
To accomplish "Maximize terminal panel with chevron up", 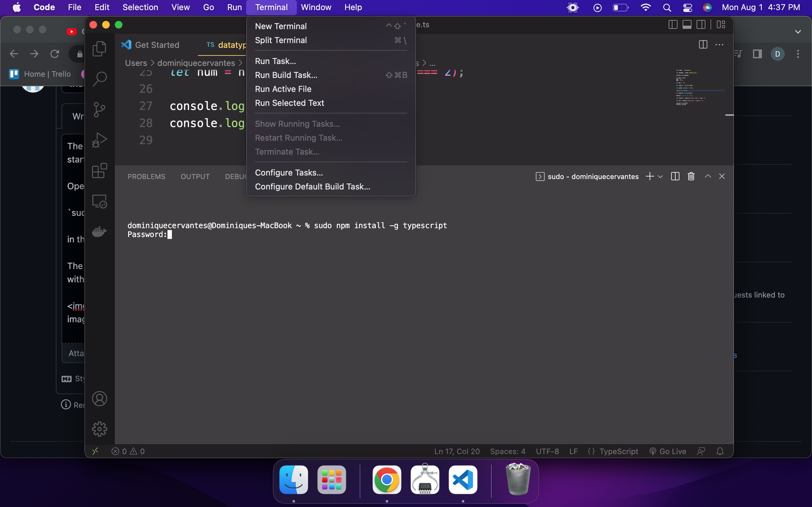I will tap(708, 176).
